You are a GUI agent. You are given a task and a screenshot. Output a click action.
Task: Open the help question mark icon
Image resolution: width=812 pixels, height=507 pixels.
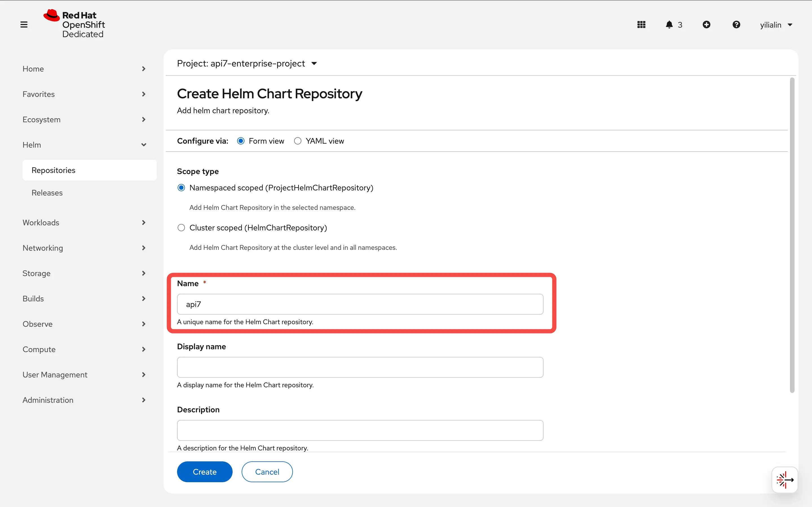[x=736, y=25]
